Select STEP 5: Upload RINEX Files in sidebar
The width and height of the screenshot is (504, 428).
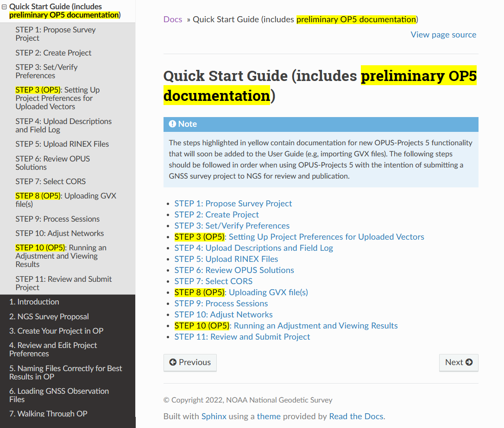(62, 144)
